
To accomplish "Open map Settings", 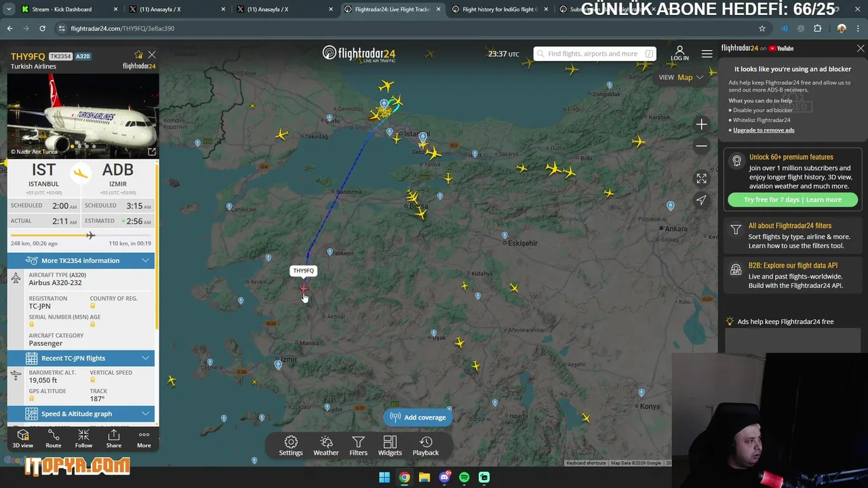I will coord(291,446).
